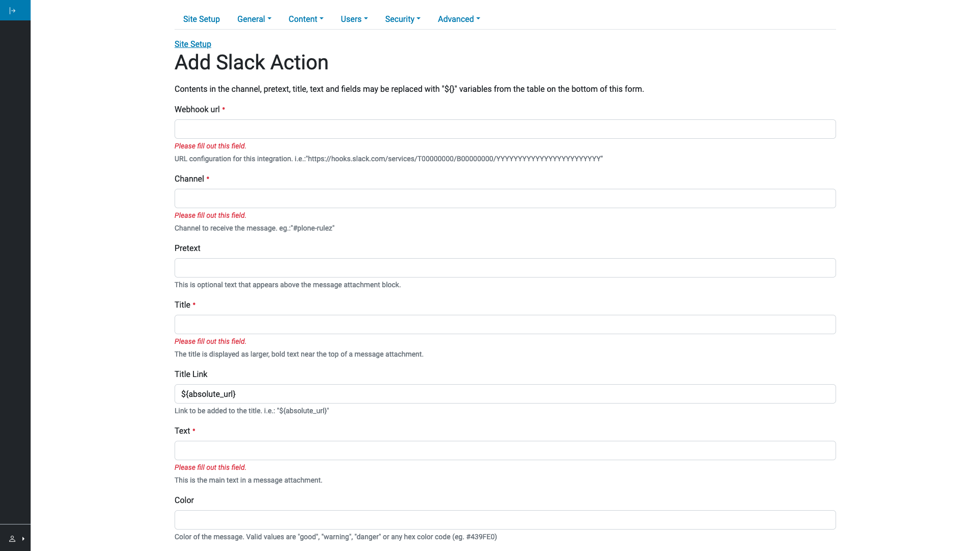Expand the Users dropdown menu
Viewport: 980px width, 551px height.
pyautogui.click(x=354, y=19)
